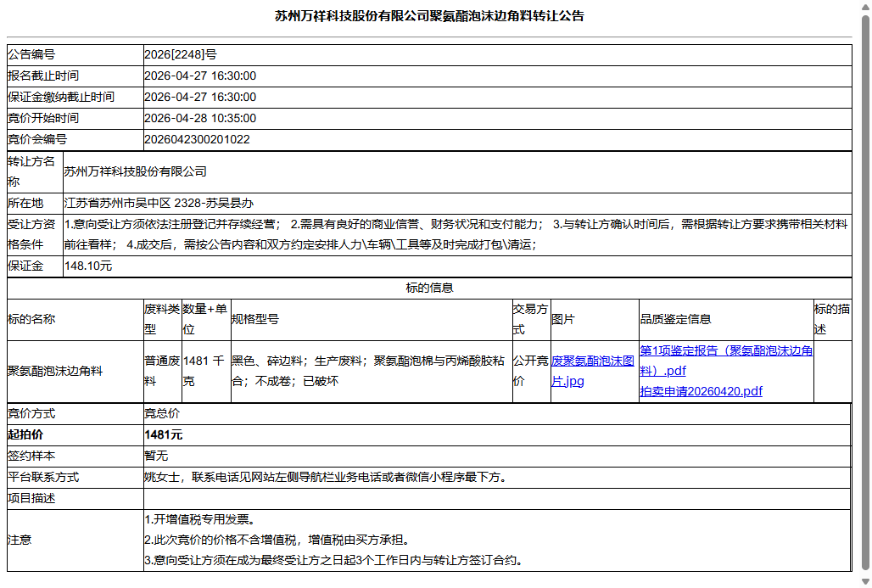Click the 竞价方式 label

tap(31, 413)
